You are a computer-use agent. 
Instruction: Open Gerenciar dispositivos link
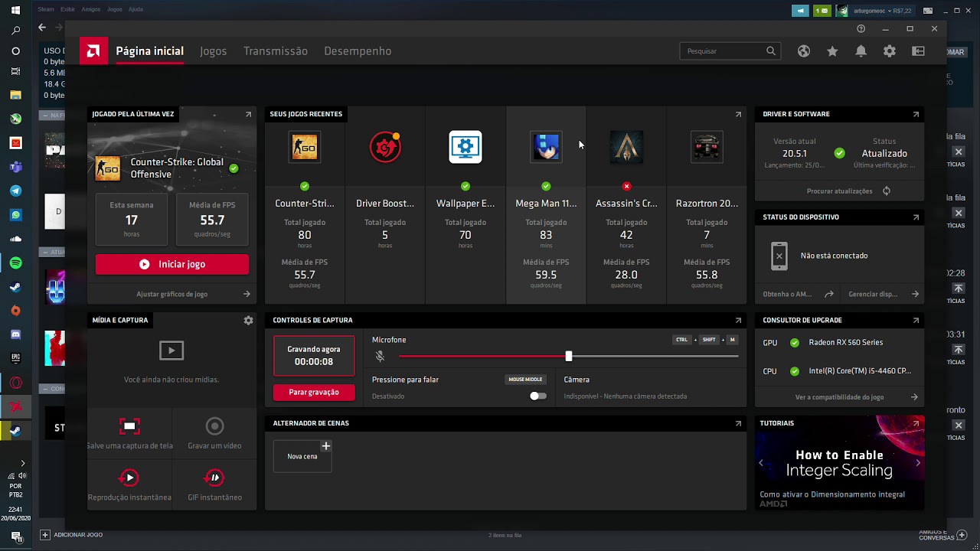884,294
